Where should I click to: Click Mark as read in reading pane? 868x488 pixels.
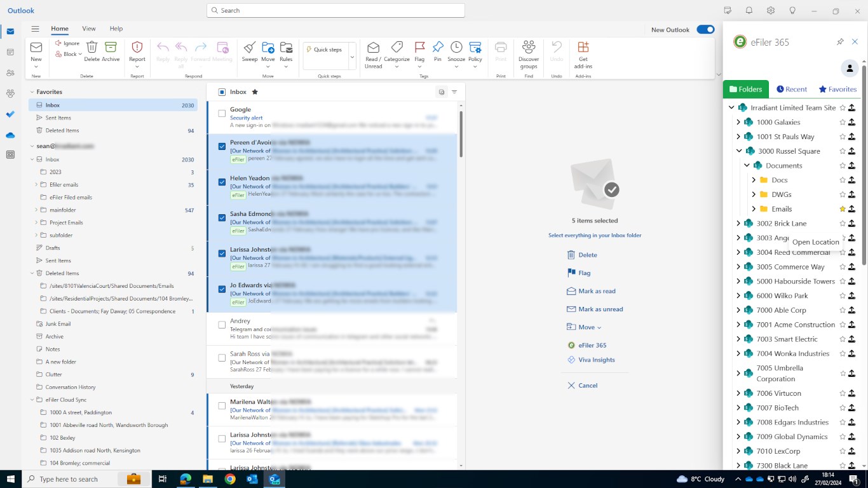click(x=591, y=291)
